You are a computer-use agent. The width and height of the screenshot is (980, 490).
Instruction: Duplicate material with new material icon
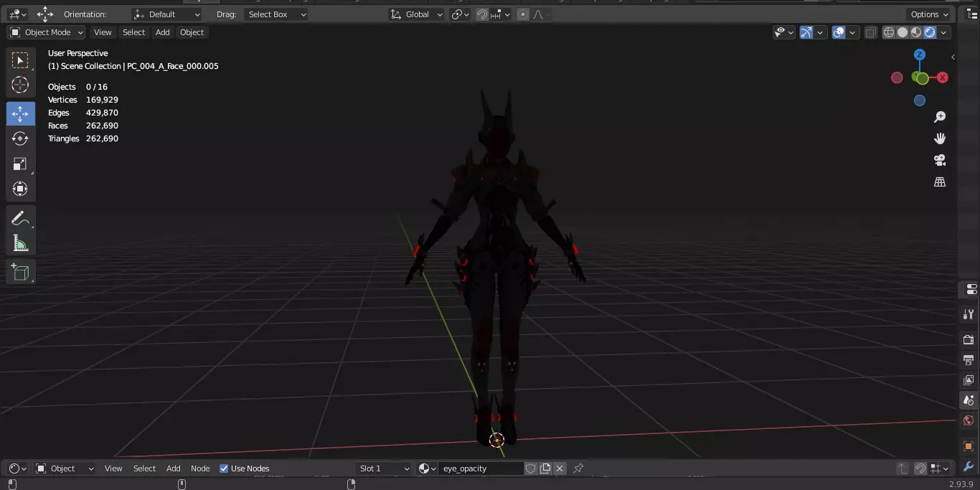[x=545, y=468]
